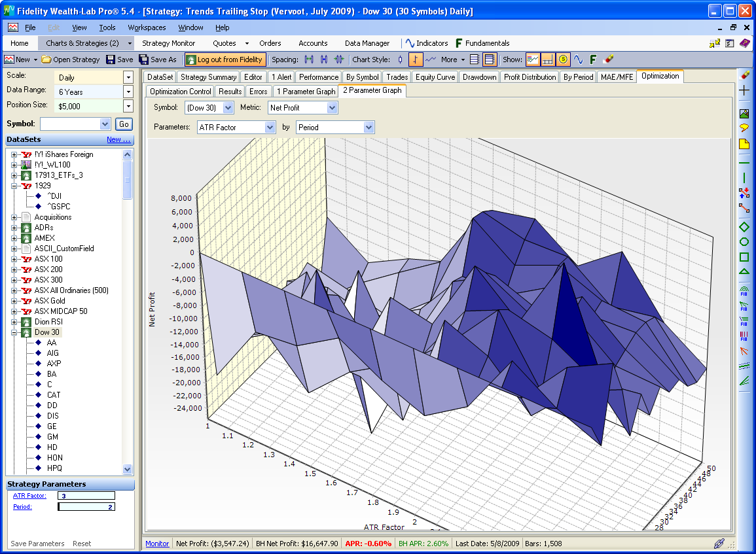
Task: Expand the ASX 100 dataset node
Action: [14, 259]
